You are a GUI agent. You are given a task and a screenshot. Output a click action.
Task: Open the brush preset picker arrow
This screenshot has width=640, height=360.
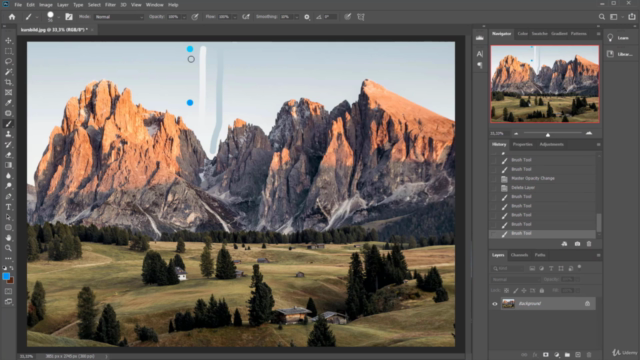click(x=59, y=17)
